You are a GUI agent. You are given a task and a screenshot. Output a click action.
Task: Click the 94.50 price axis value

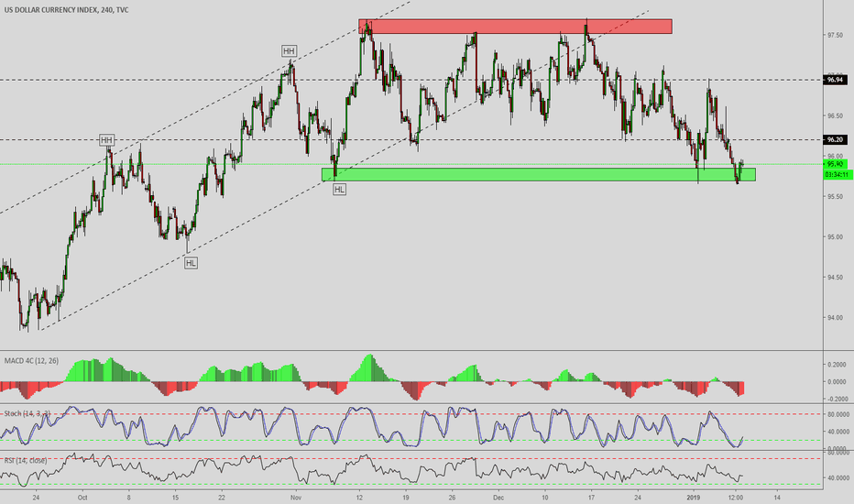point(835,278)
